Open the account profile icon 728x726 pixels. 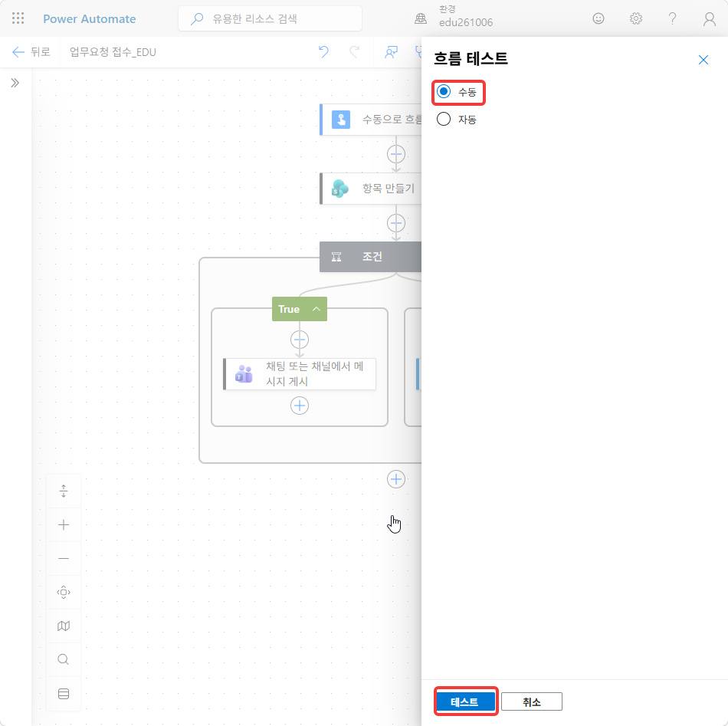coord(709,18)
